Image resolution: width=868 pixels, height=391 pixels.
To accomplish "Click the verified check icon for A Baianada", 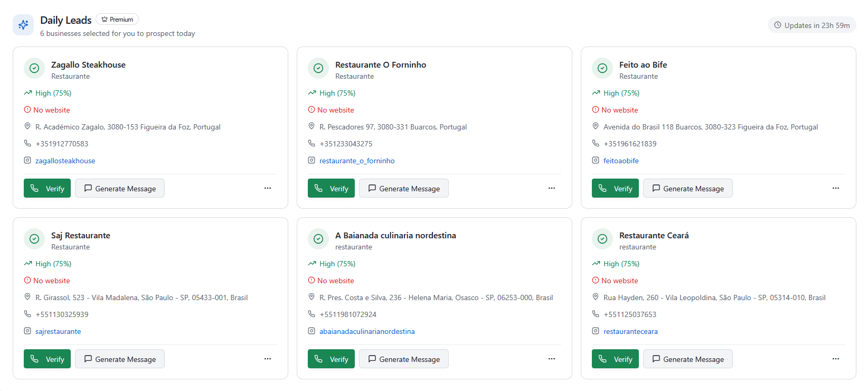I will 318,239.
